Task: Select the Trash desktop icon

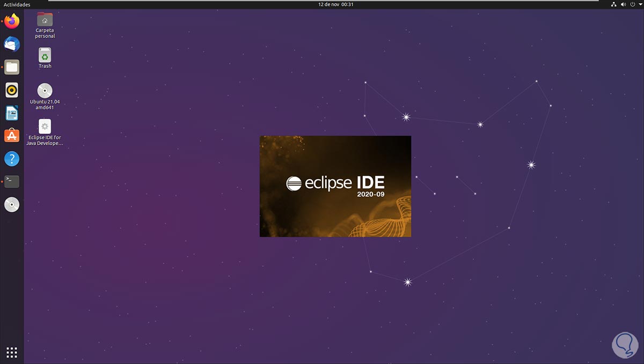Action: 45,58
